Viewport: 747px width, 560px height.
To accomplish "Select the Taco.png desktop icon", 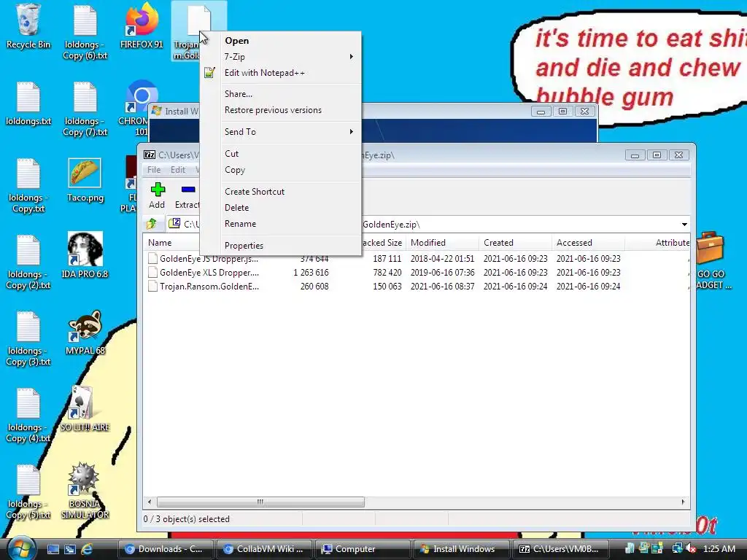I will tap(85, 180).
